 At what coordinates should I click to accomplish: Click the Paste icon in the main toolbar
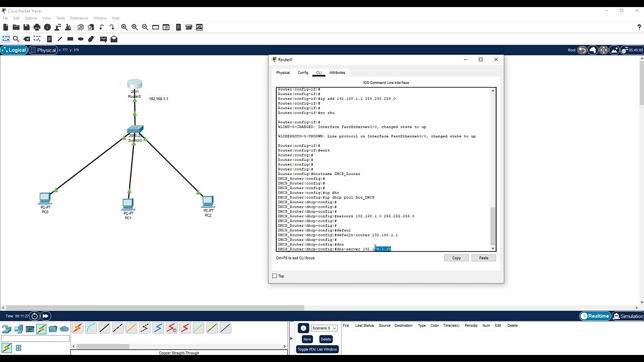click(x=91, y=27)
